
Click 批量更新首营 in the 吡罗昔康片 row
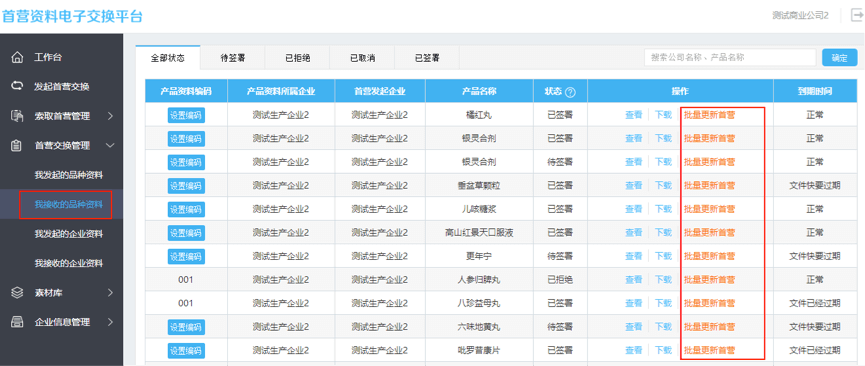click(709, 350)
